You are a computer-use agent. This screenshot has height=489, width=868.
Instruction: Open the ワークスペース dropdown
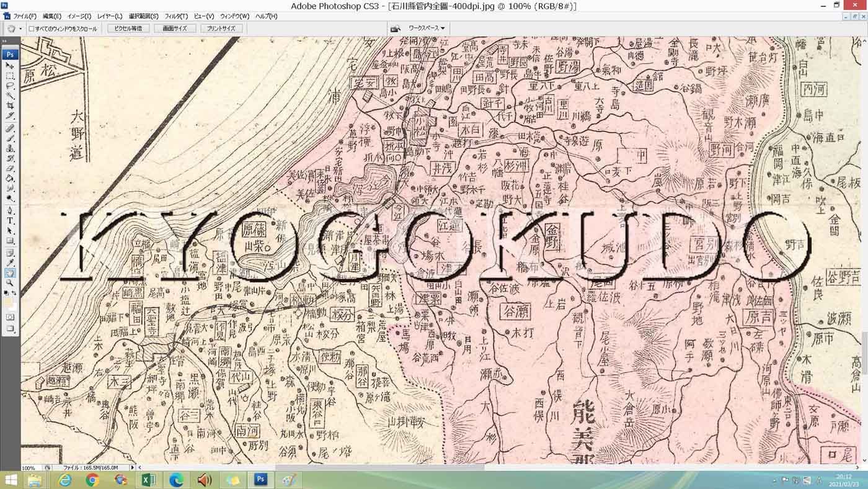(427, 29)
